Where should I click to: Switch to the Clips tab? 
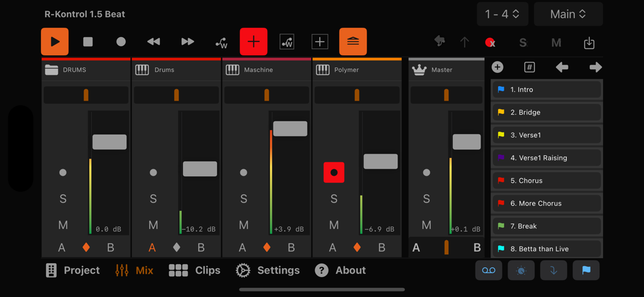[195, 271]
